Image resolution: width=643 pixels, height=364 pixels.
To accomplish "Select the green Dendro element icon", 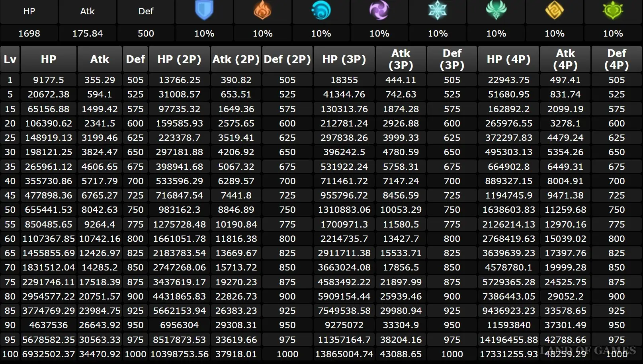I will (613, 10).
